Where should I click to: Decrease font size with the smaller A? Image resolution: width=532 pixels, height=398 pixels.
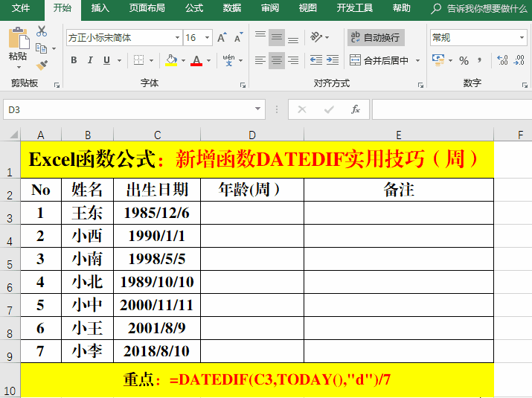[239, 38]
